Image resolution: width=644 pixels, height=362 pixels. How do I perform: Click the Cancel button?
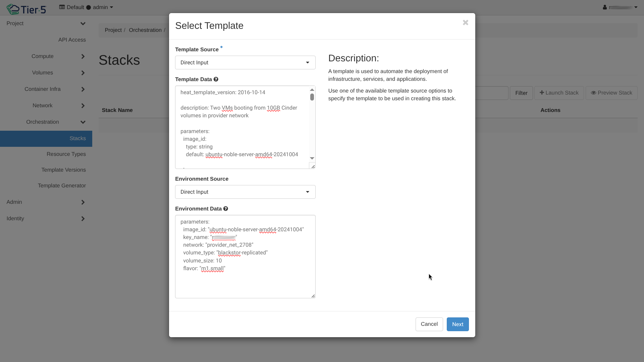[429, 324]
